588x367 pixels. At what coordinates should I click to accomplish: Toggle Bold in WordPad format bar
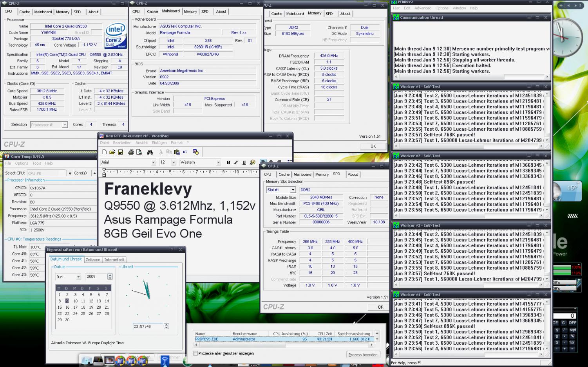tap(228, 162)
